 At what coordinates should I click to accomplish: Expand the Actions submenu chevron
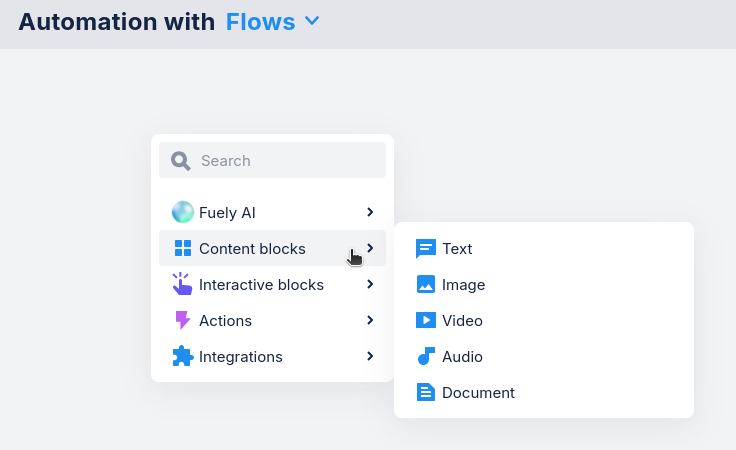(x=370, y=320)
